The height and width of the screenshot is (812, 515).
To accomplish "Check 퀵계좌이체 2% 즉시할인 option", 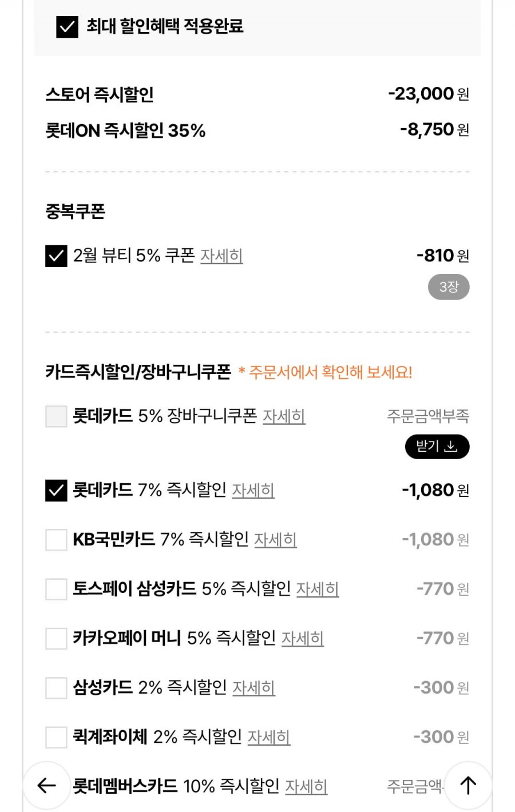I will tap(56, 737).
